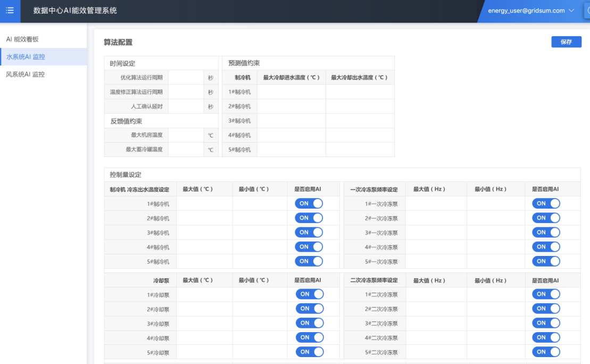Screen dimensions: 590x364
Task: Click the 保存 button
Action: coord(566,42)
